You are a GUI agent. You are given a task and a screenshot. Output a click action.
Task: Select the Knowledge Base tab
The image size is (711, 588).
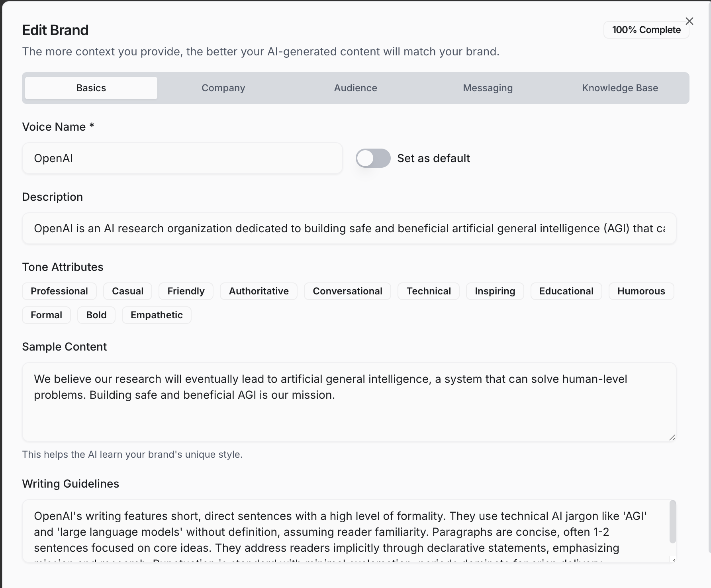[620, 88]
